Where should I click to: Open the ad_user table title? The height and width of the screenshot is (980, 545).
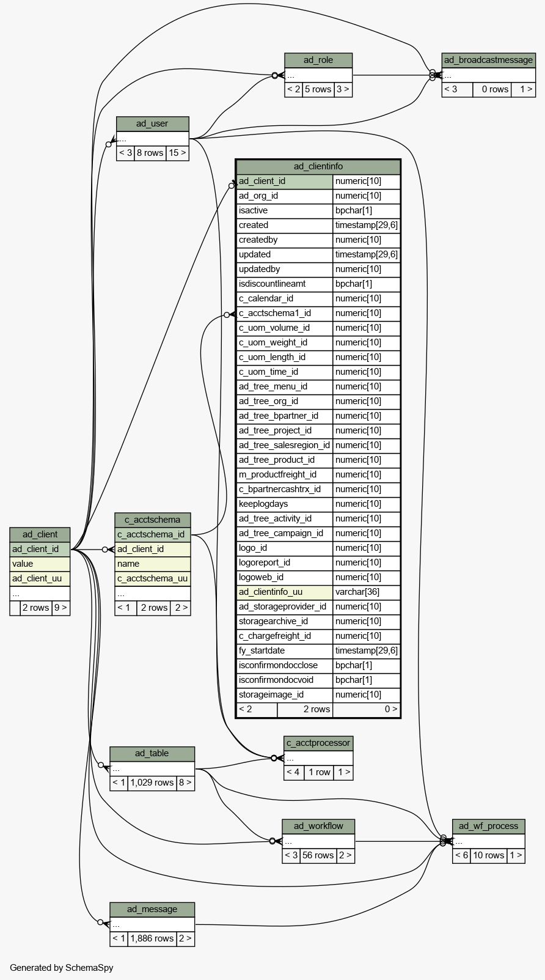pos(152,123)
